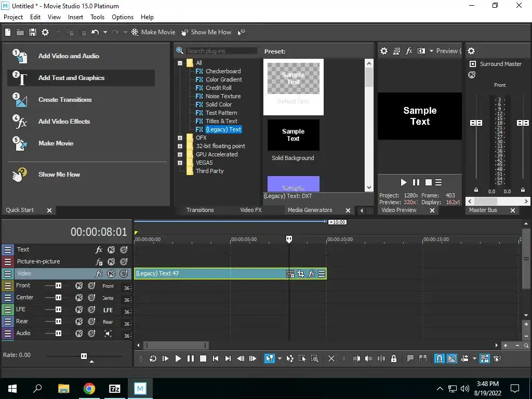This screenshot has height=399, width=532.
Task: Mute the Front audio track
Action: 79,286
